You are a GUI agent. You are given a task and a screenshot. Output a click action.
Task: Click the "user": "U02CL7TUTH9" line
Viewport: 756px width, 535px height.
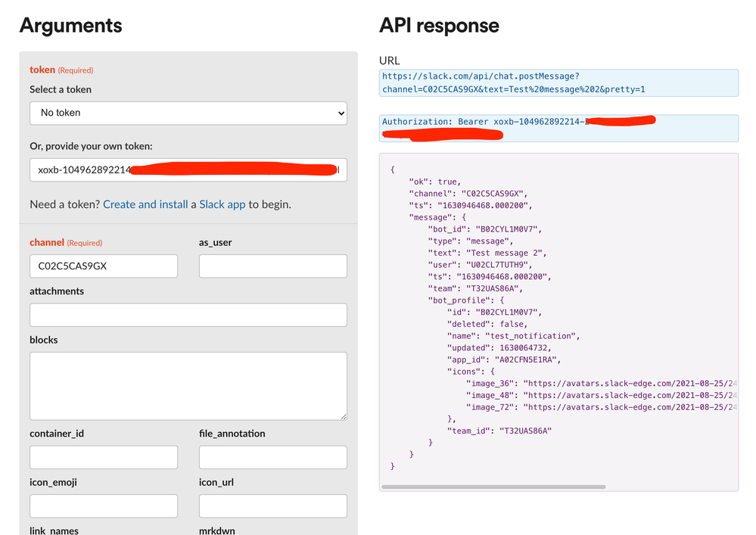click(481, 265)
